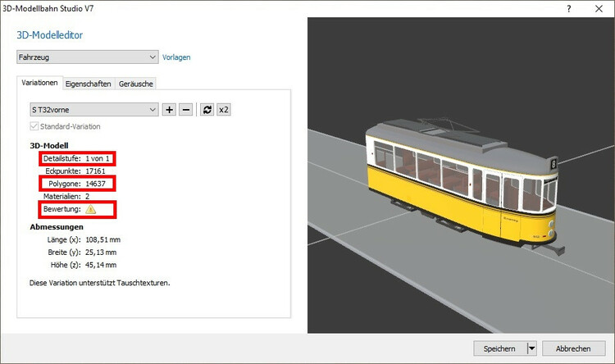Open the Fahrzeug model type dropdown
This screenshot has height=364, width=615.
pyautogui.click(x=87, y=57)
